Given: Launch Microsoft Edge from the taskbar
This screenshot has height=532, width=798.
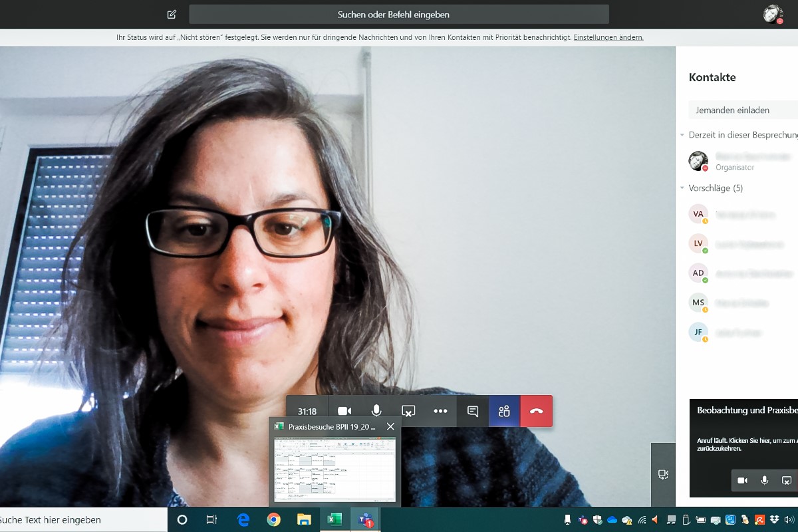Looking at the screenshot, I should (243, 520).
